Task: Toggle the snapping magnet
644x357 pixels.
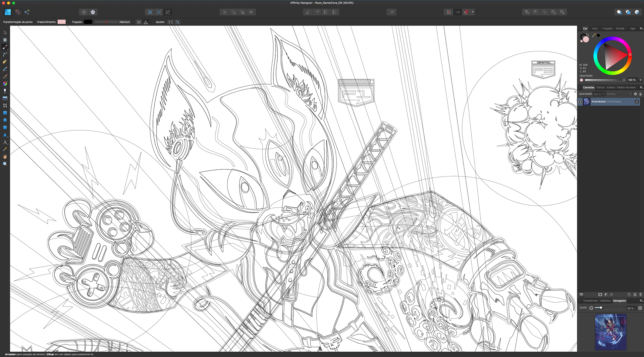Action: pyautogui.click(x=466, y=12)
